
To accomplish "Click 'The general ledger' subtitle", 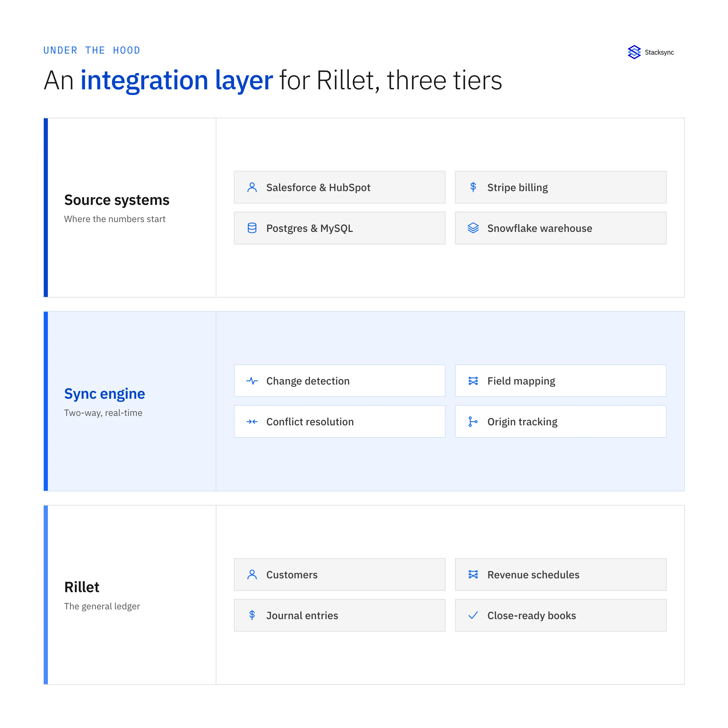I will click(x=102, y=606).
